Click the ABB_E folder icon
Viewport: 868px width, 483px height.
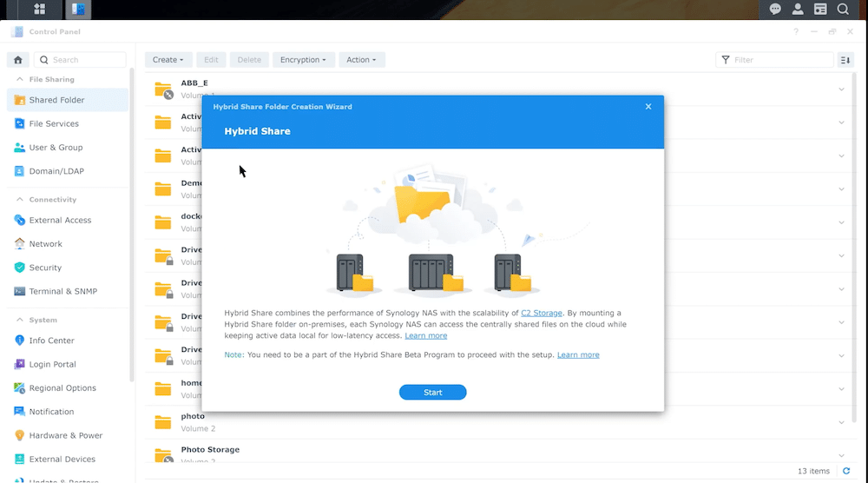pos(163,89)
